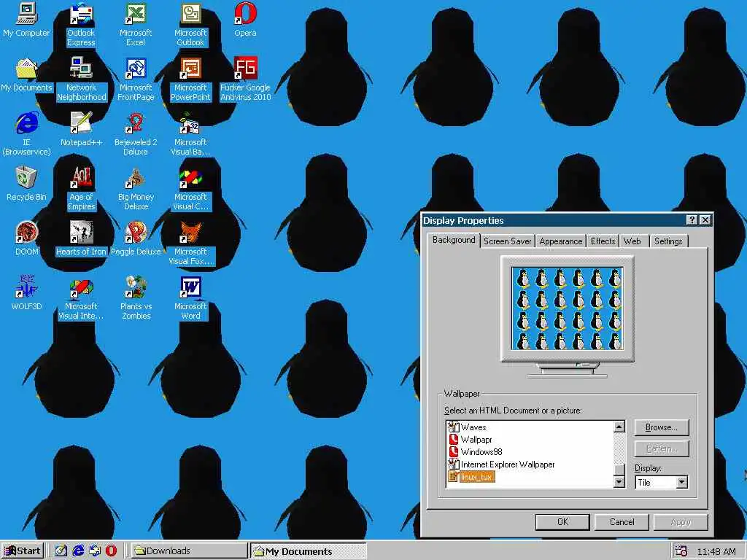Select Microsoft Visual InterDev shortcut
The image size is (747, 560).
pyautogui.click(x=82, y=298)
